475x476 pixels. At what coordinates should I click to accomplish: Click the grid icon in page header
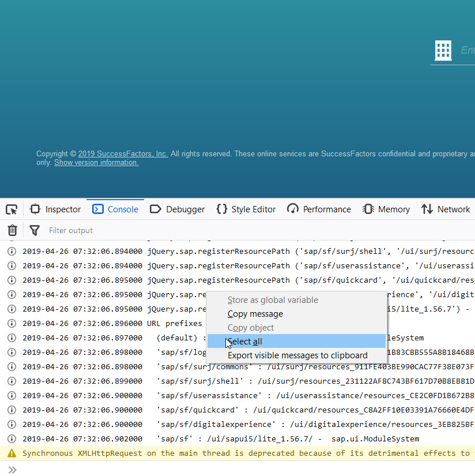(x=443, y=50)
